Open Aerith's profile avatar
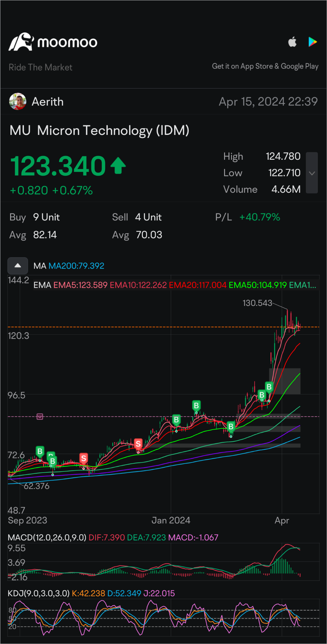 point(18,102)
